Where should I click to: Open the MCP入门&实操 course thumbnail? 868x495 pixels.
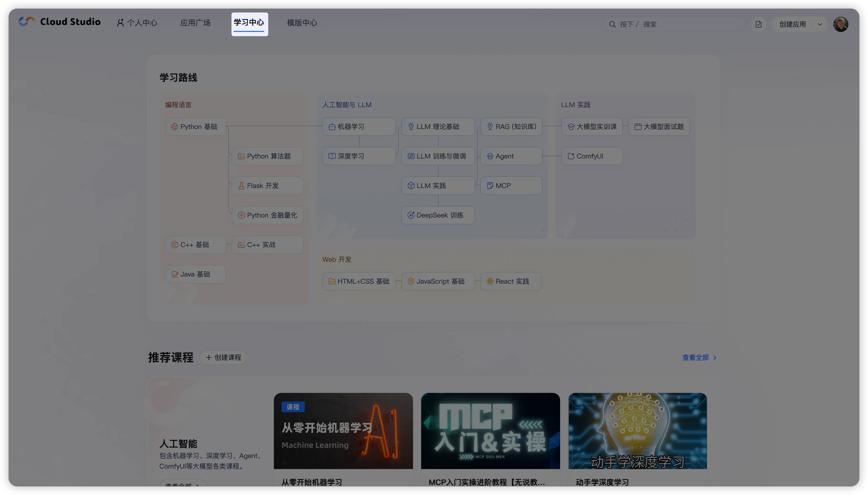coord(490,431)
